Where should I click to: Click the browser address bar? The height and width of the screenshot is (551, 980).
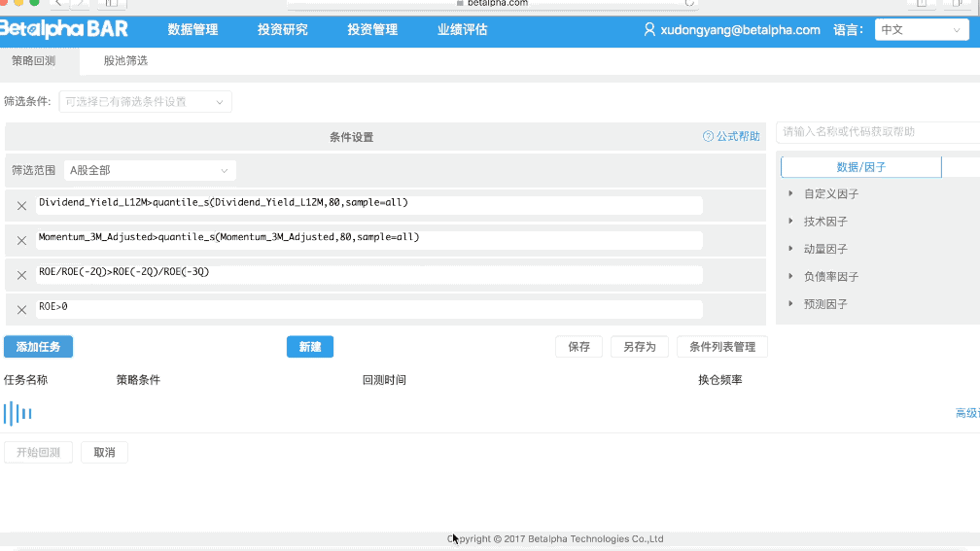tap(493, 4)
